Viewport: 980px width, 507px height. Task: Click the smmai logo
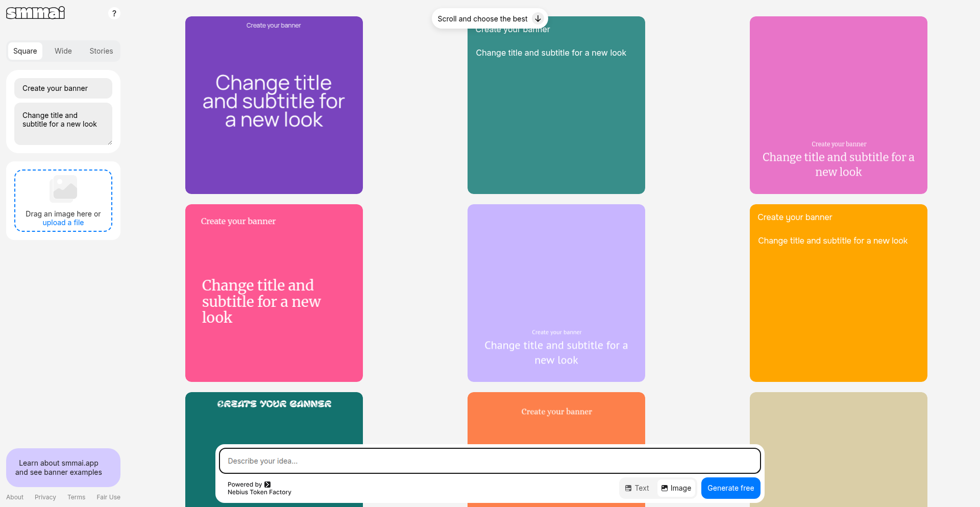click(x=36, y=13)
